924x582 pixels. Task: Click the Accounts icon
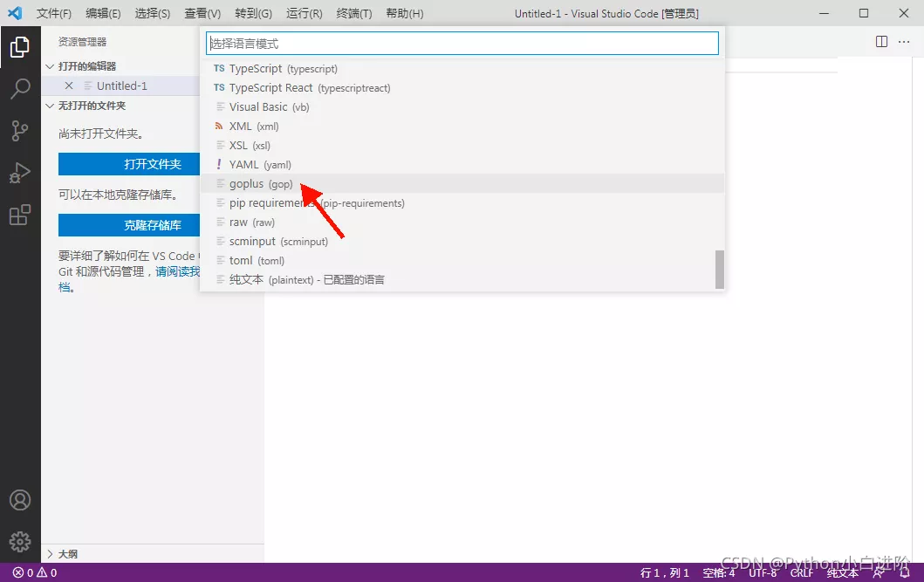(20, 500)
